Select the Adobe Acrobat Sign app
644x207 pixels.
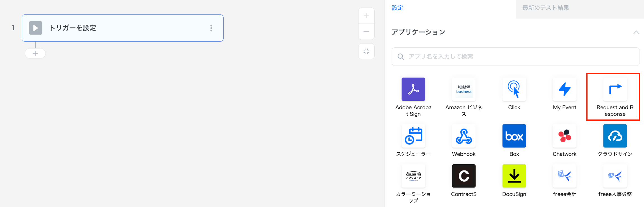pyautogui.click(x=413, y=89)
